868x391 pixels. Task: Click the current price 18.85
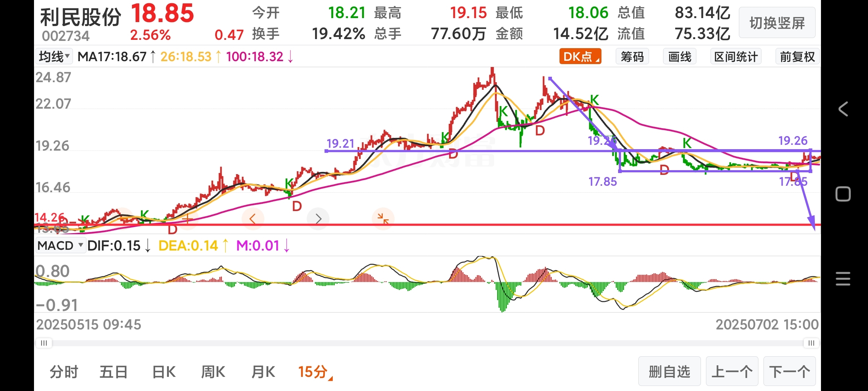point(162,14)
